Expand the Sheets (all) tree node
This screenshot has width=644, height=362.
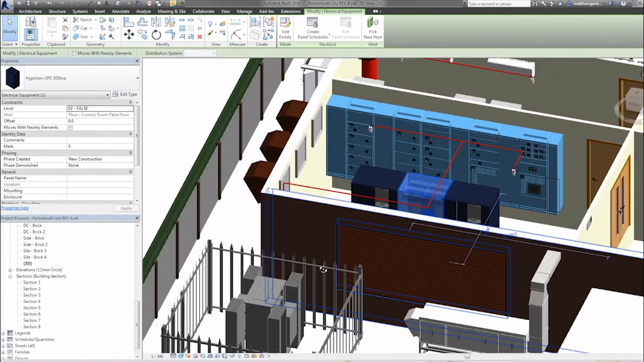[3, 346]
